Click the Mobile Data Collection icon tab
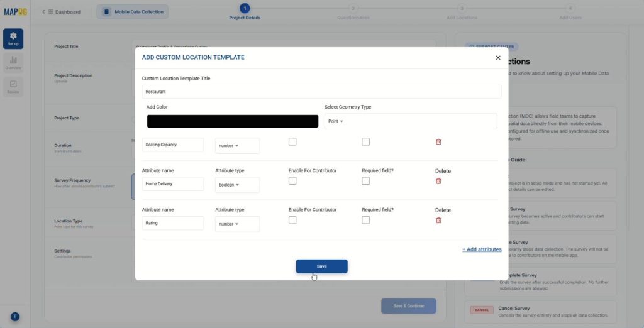 [x=132, y=12]
